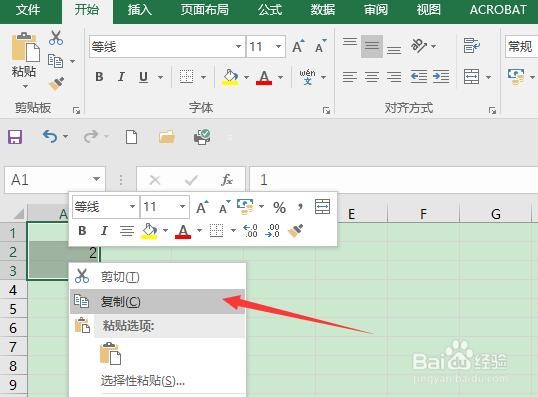Click the Paste option clipboard icon in the menu
The height and width of the screenshot is (397, 538).
tap(110, 353)
